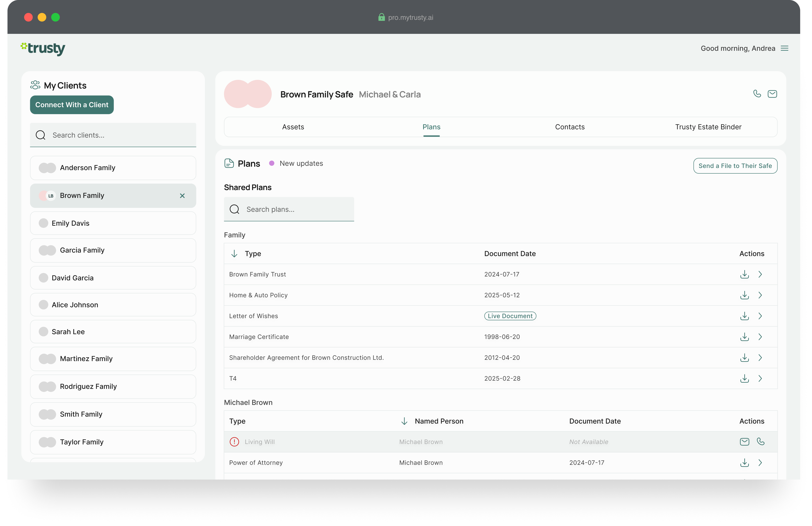Call about the missing Living Will
812x526 pixels.
tap(761, 441)
